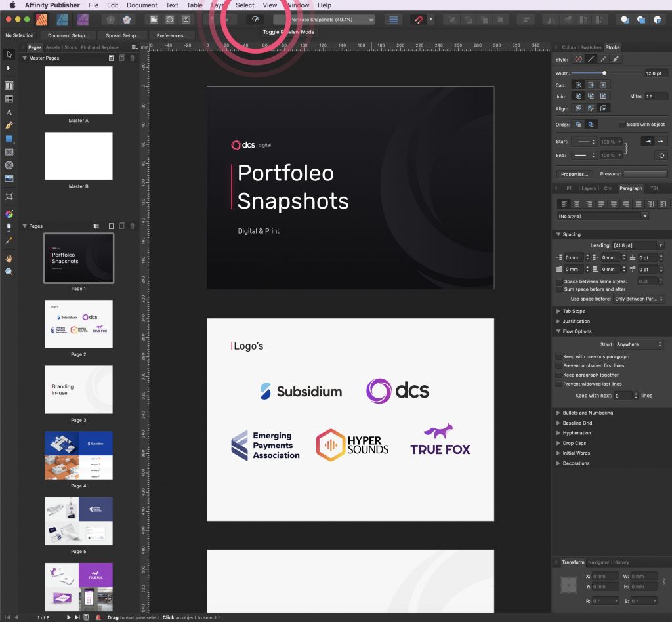Click the Document Setup button
Screen dimensions: 672x622
point(68,35)
